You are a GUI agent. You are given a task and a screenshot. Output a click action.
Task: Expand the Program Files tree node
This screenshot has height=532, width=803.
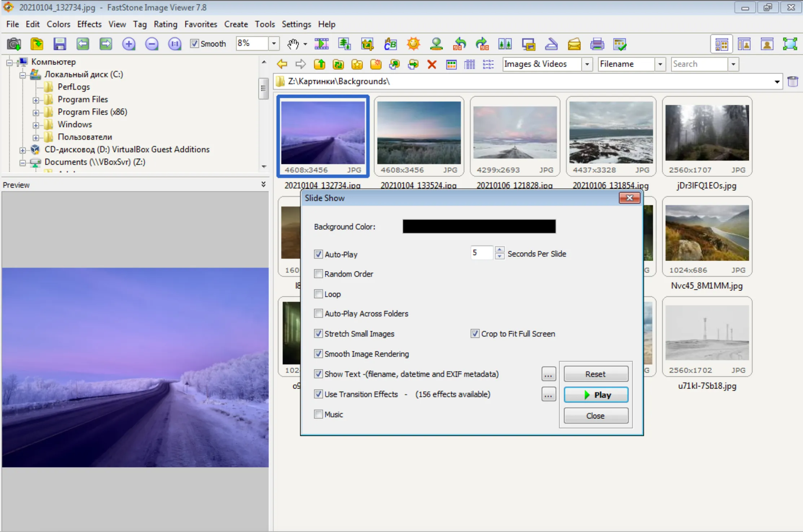tap(36, 100)
